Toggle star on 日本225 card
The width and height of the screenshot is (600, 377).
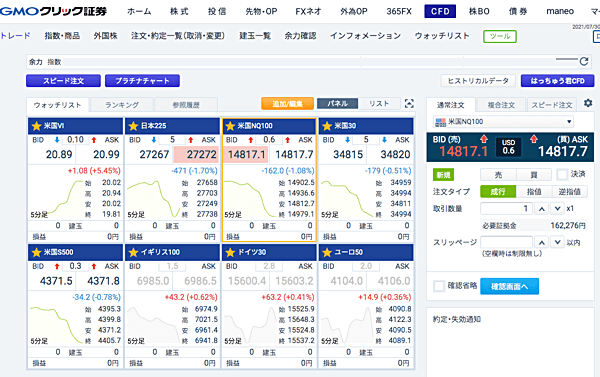point(133,126)
